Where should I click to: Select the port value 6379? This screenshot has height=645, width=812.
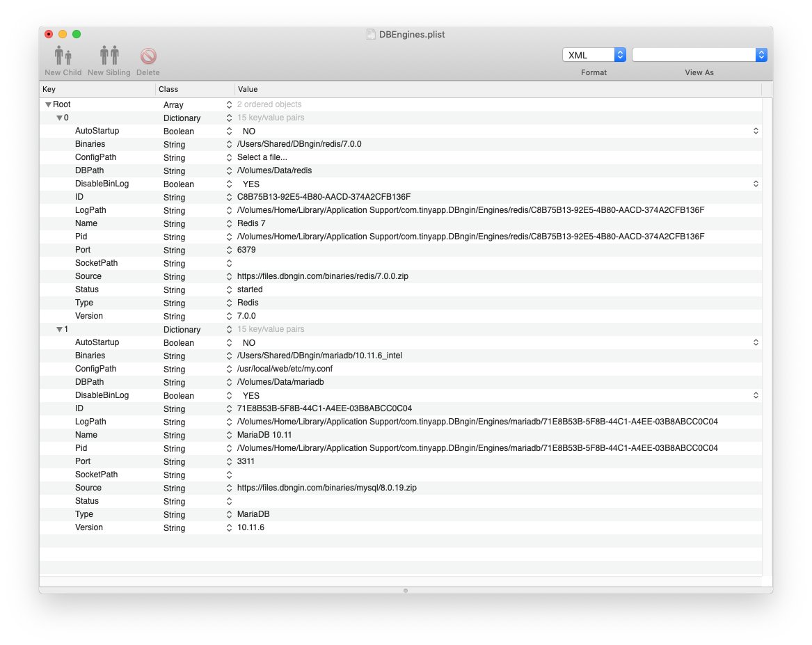[x=246, y=250]
